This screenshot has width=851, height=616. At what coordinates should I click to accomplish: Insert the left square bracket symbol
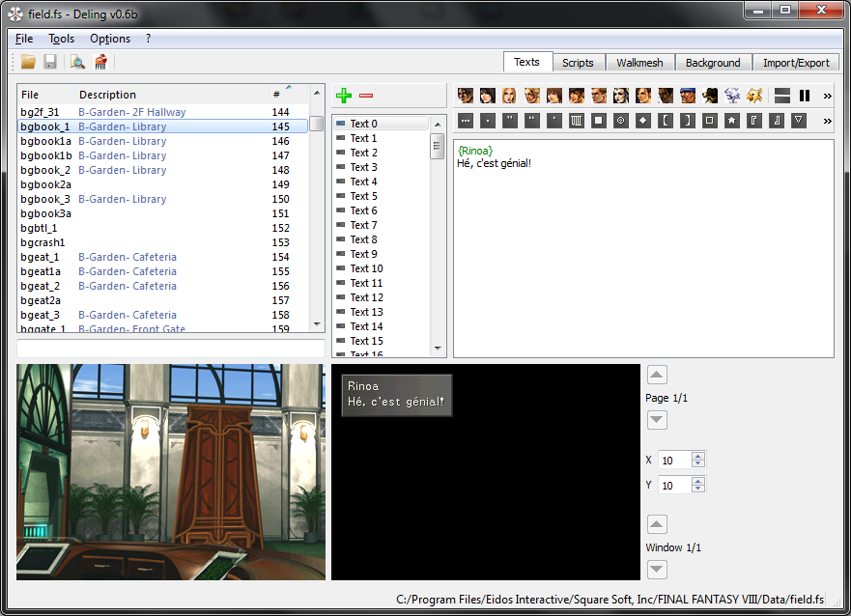pos(666,121)
